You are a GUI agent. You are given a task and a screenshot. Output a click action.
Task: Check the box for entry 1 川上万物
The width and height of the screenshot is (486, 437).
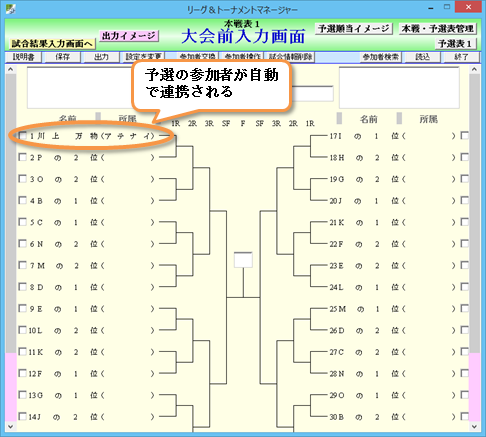coord(22,136)
